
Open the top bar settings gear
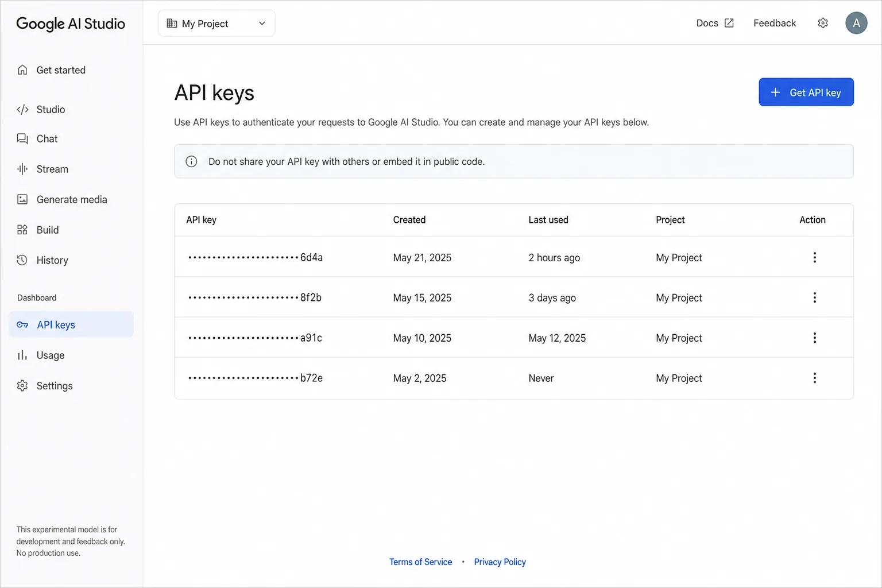coord(823,23)
